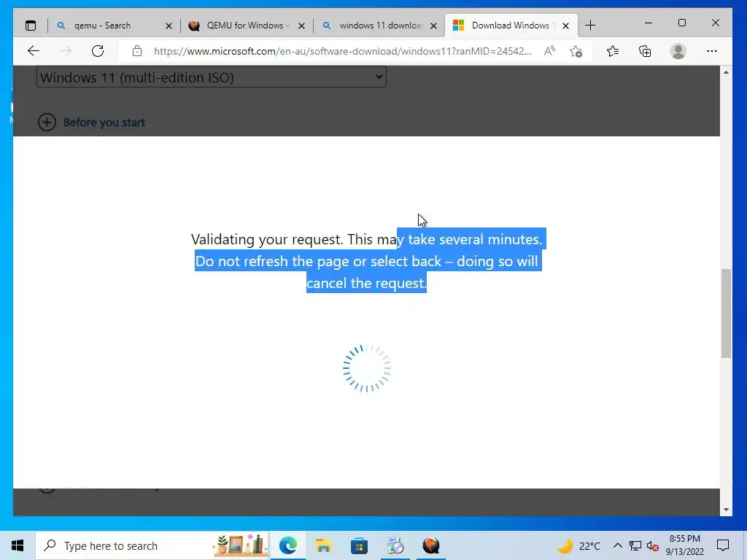This screenshot has width=747, height=560.
Task: Open the browser profile menu
Action: 678,51
